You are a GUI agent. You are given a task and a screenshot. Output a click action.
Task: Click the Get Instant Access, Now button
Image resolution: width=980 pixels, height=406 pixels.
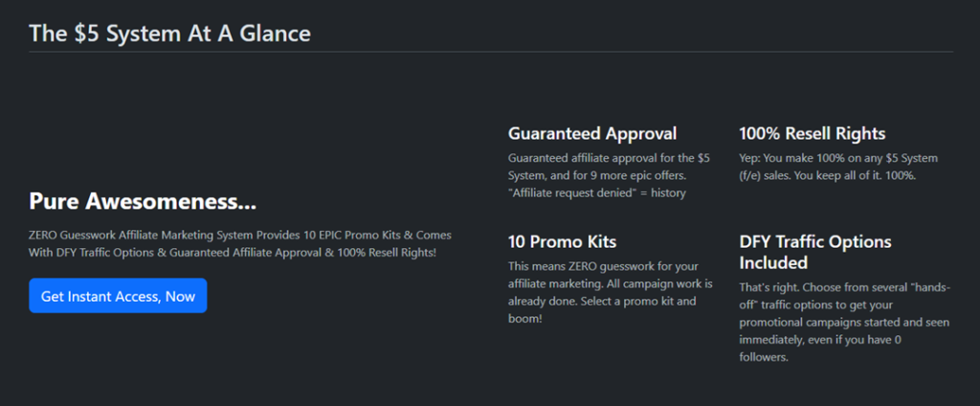coord(118,296)
